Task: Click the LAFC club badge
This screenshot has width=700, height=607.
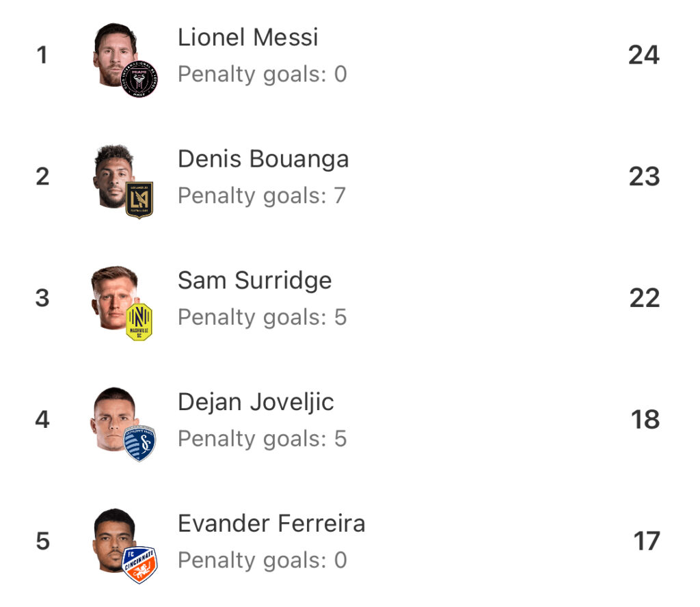Action: click(139, 200)
